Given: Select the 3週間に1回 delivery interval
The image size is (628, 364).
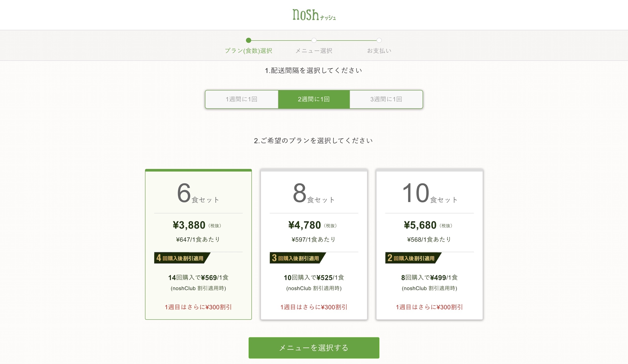Looking at the screenshot, I should 386,99.
